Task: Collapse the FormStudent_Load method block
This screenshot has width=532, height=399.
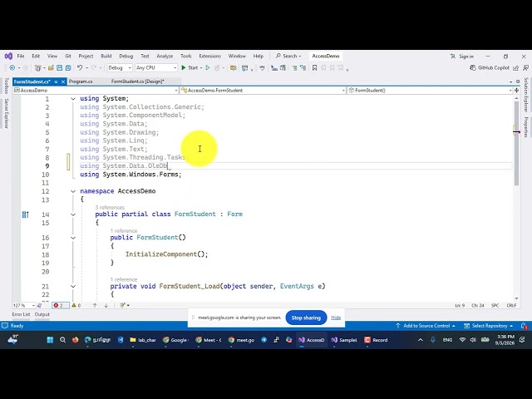Action: pos(73,286)
